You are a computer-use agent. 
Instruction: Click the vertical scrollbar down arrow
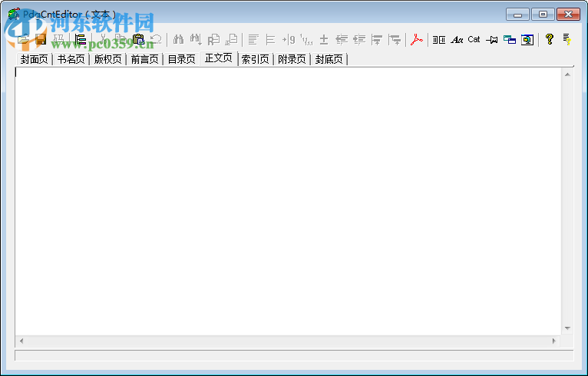(567, 328)
